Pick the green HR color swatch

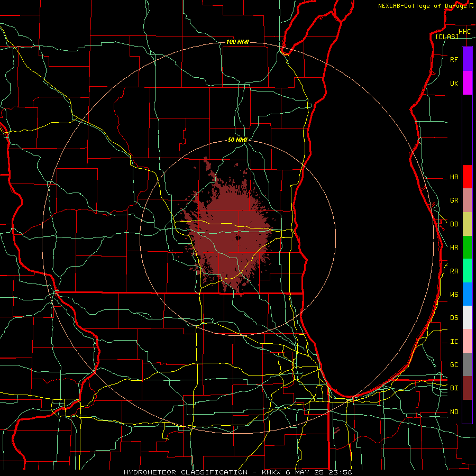click(x=467, y=248)
